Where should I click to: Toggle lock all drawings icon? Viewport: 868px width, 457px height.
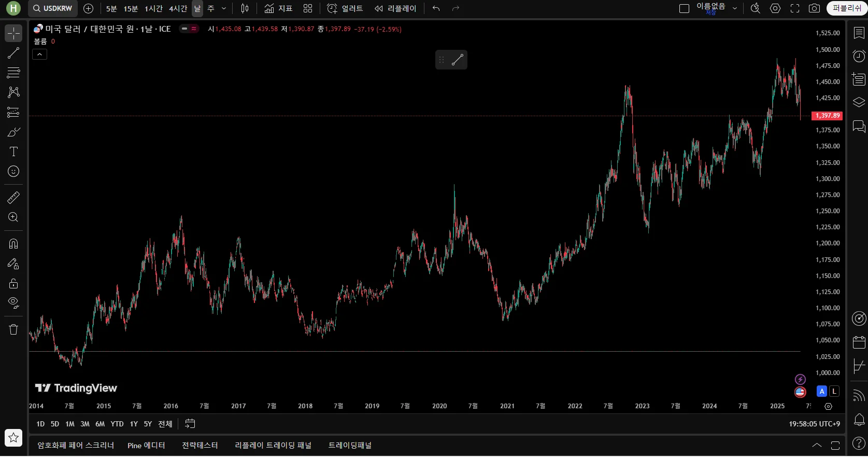[13, 283]
